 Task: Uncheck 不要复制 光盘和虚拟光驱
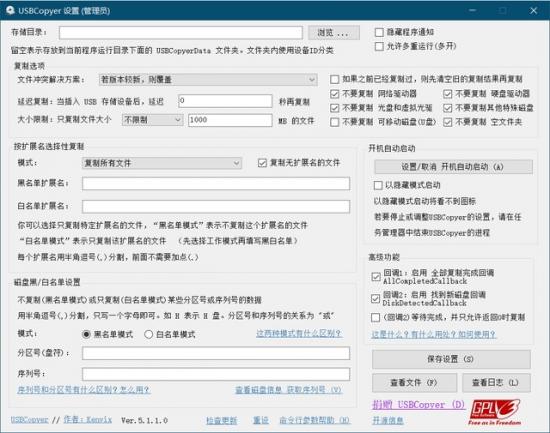click(334, 108)
